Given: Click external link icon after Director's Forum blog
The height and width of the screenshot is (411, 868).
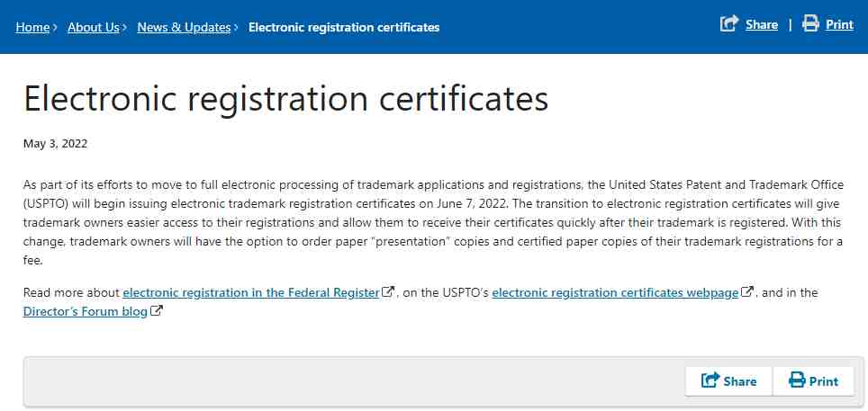Looking at the screenshot, I should pos(158,311).
